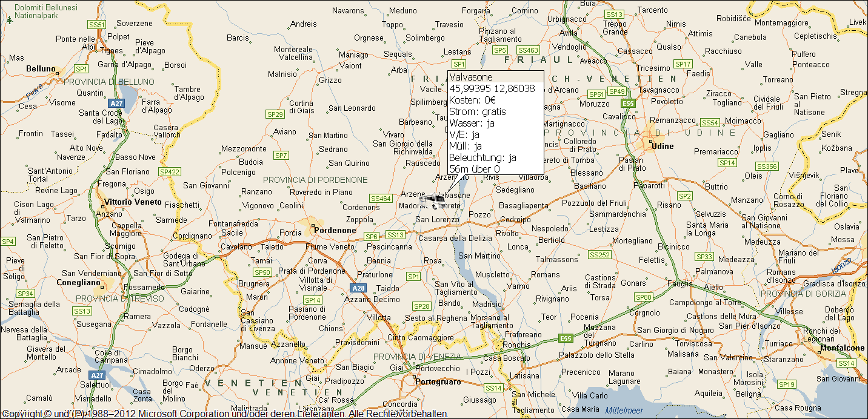Select the "Strom: gratis" popup line
Image resolution: width=868 pixels, height=419 pixels.
pyautogui.click(x=478, y=111)
